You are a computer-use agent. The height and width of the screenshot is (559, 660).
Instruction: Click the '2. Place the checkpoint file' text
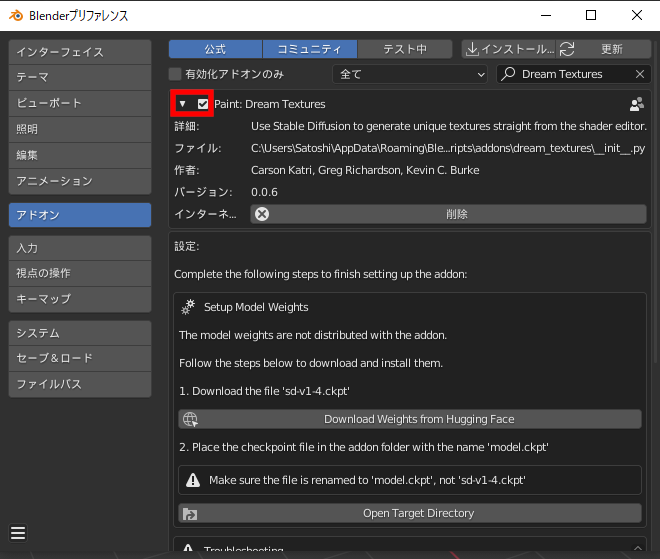click(364, 447)
